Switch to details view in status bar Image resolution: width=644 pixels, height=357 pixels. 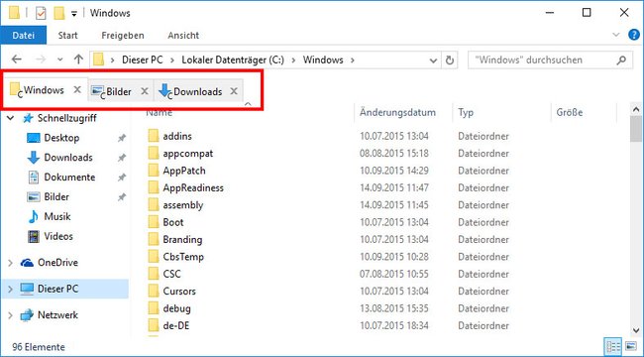click(612, 347)
